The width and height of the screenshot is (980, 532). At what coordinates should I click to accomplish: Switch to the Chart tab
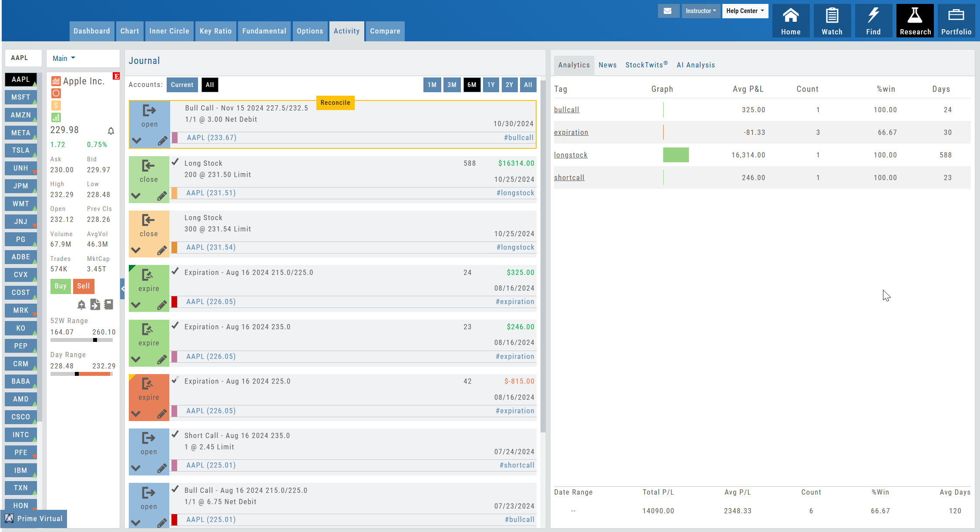coord(130,31)
